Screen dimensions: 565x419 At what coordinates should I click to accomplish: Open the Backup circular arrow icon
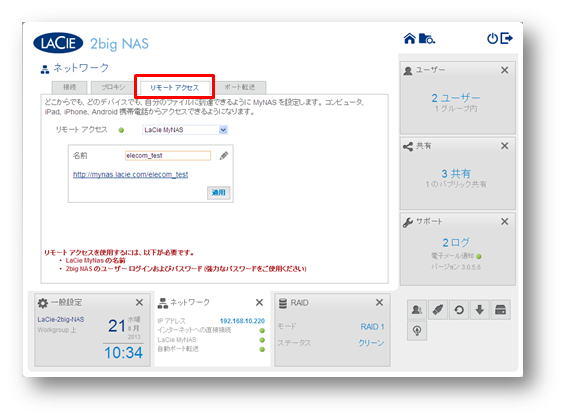(x=459, y=309)
